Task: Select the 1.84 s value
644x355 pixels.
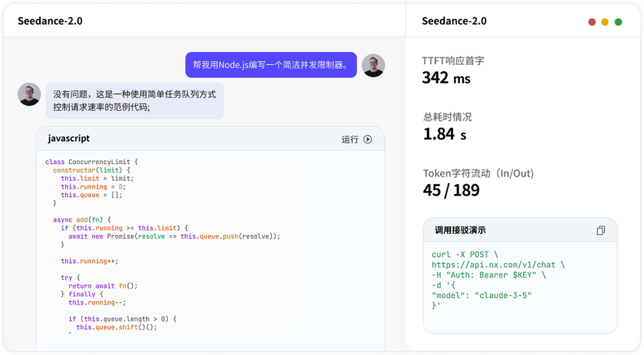Action: click(445, 134)
